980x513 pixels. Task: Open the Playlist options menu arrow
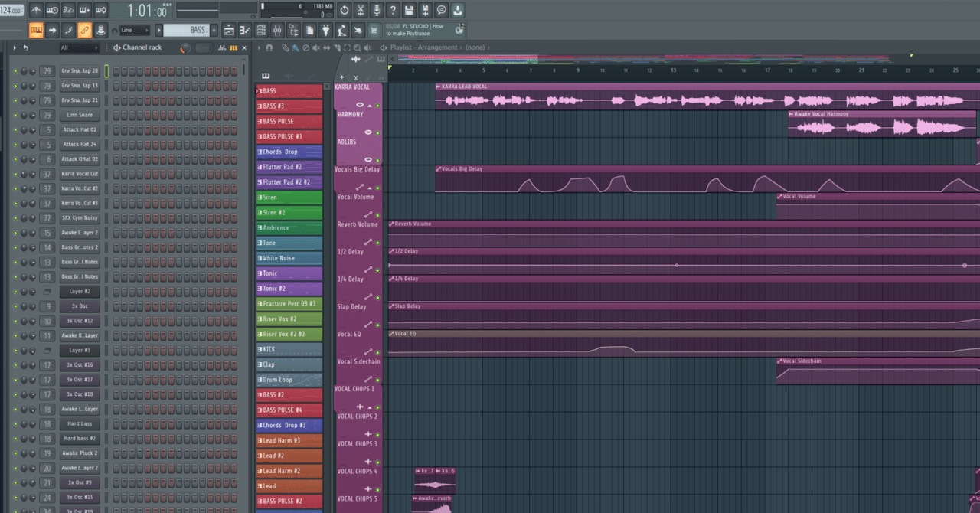pyautogui.click(x=259, y=47)
